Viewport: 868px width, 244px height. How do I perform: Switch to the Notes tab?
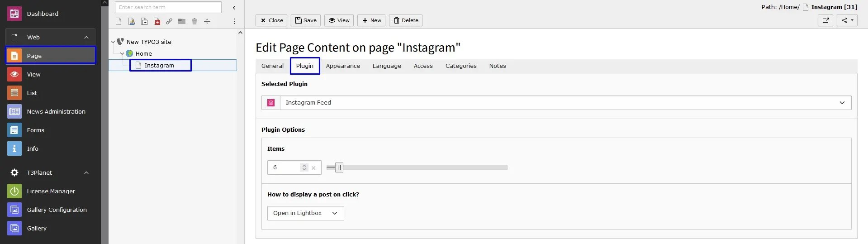(498, 66)
